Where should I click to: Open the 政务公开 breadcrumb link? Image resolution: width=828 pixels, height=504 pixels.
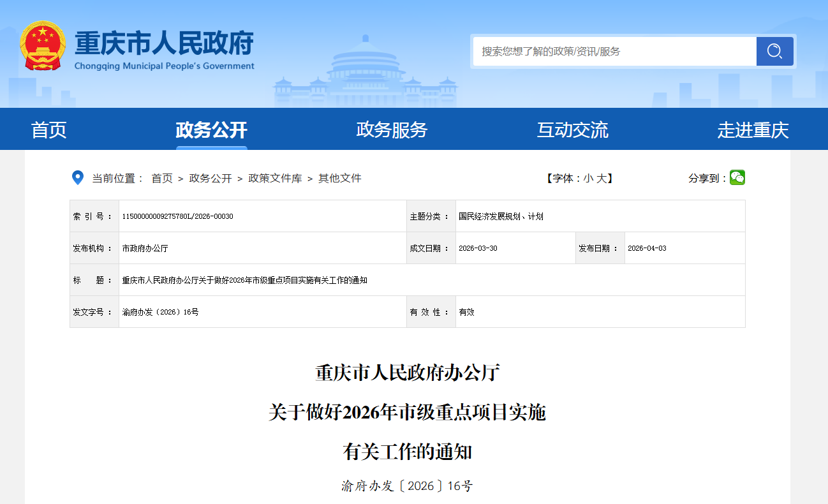(x=211, y=179)
